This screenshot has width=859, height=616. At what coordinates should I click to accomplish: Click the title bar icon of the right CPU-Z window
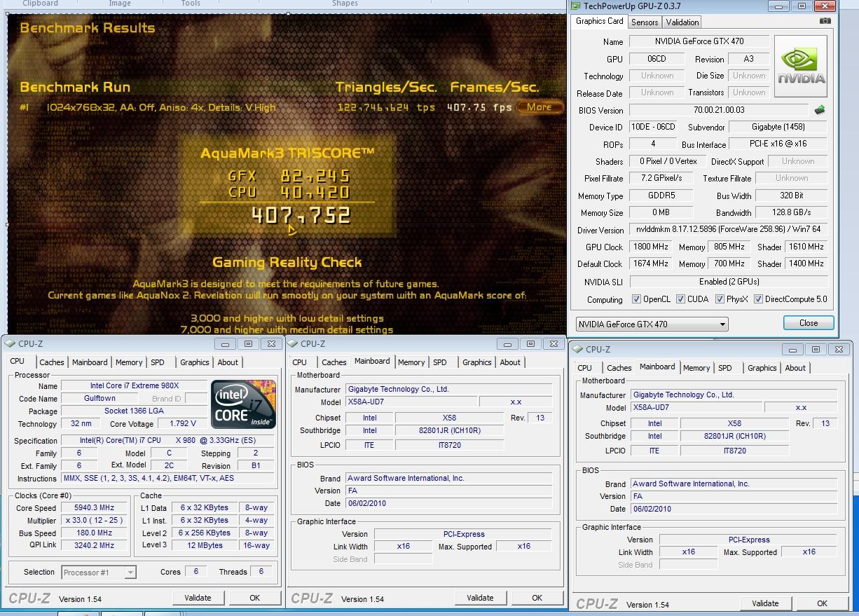[579, 349]
